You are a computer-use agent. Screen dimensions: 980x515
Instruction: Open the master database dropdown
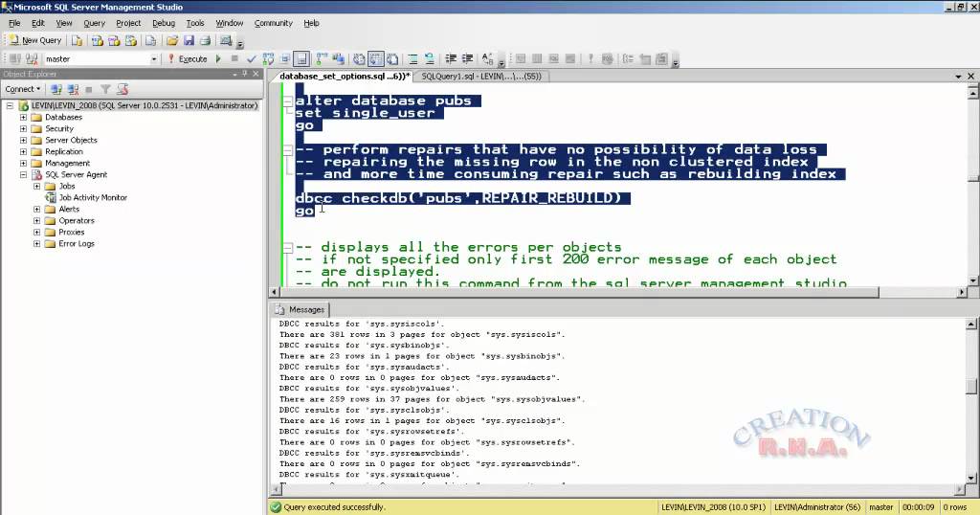click(x=154, y=58)
